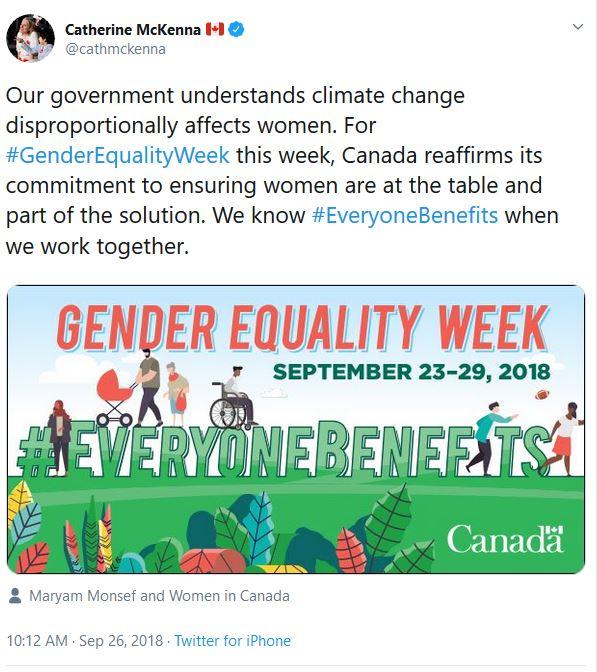Click the tagged people person icon

pyautogui.click(x=15, y=595)
